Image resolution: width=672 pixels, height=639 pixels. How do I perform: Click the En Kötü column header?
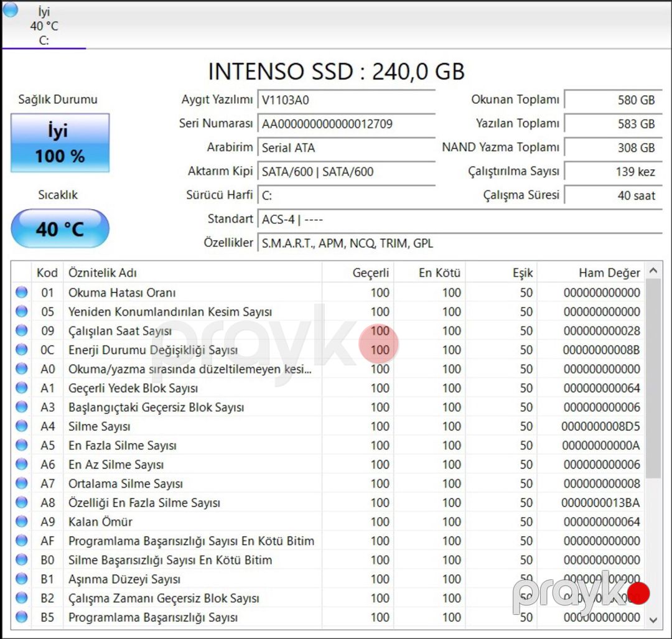429,273
